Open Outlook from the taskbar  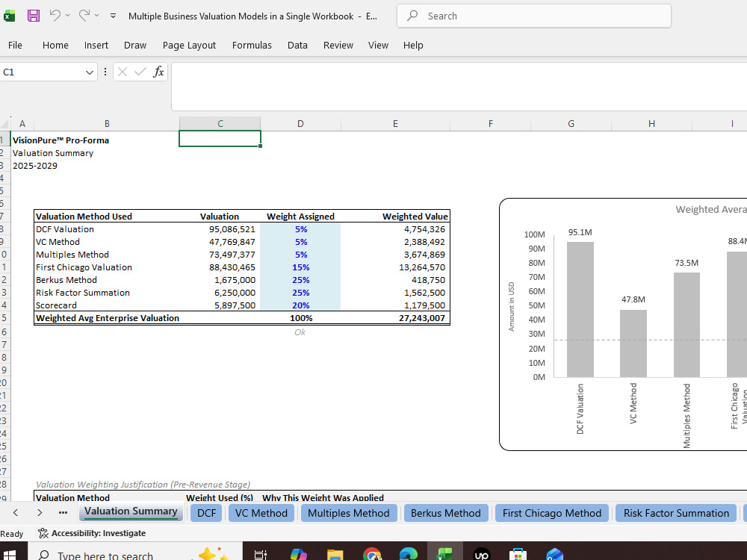(554, 554)
